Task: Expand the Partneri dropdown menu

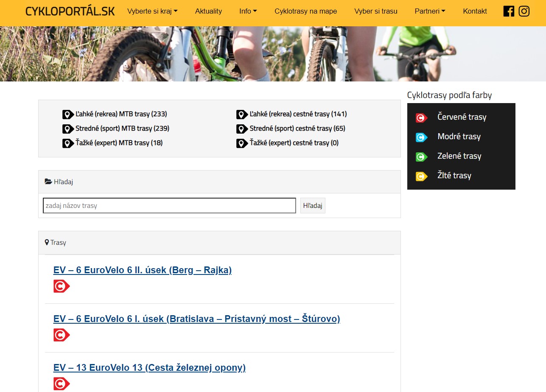Action: pos(430,11)
